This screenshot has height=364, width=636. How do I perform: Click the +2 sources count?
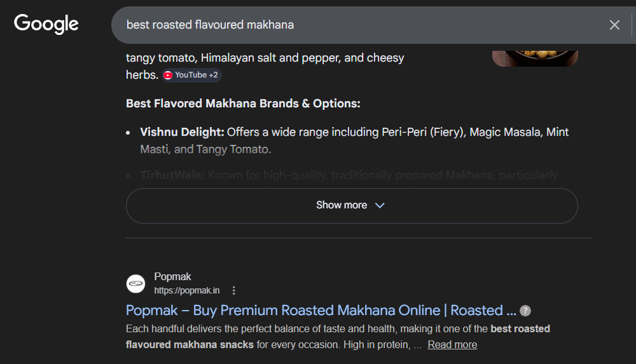coord(213,75)
